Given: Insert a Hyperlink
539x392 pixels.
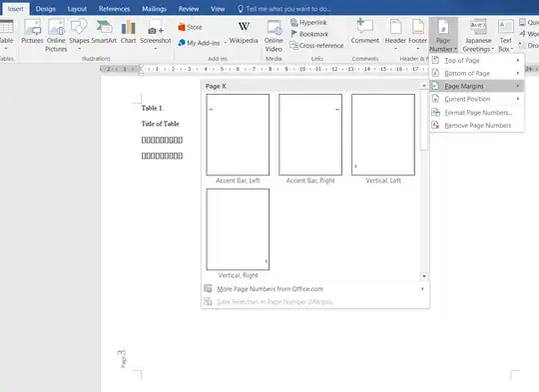Looking at the screenshot, I should [x=308, y=22].
